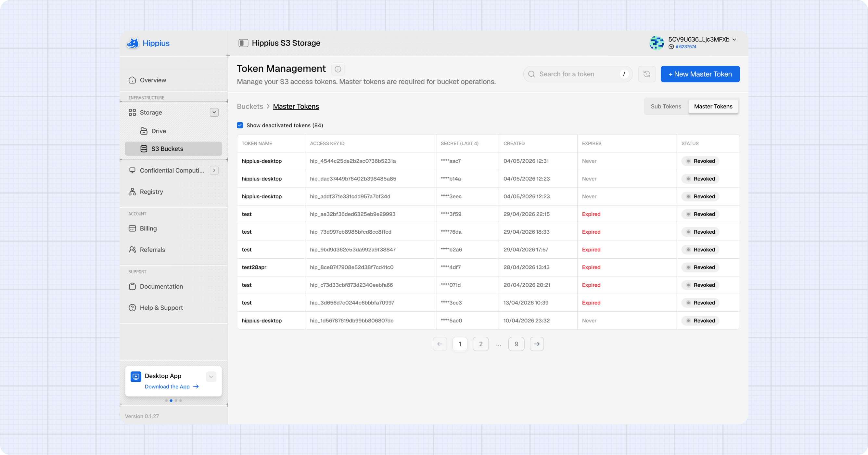Expand the Confidential Computing chevron
Viewport: 868px width, 455px height.
click(214, 171)
